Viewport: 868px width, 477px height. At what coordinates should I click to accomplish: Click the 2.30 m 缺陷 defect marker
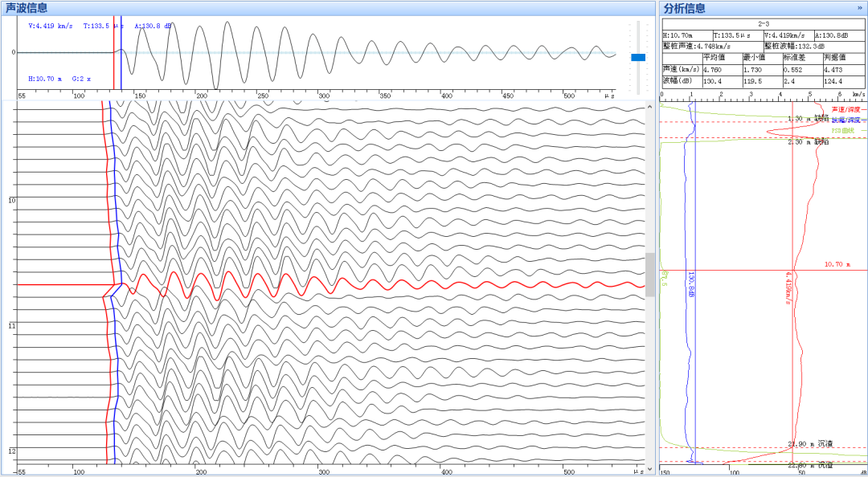click(x=808, y=141)
